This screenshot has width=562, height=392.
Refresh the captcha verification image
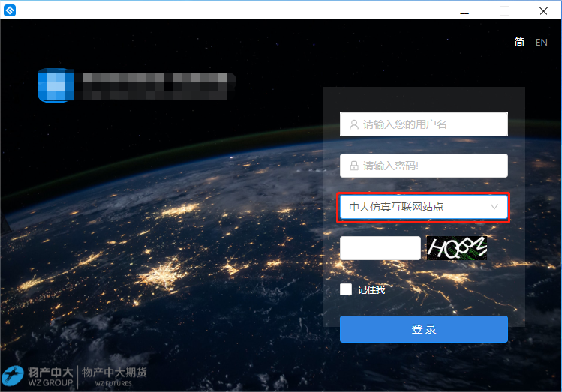pyautogui.click(x=457, y=248)
